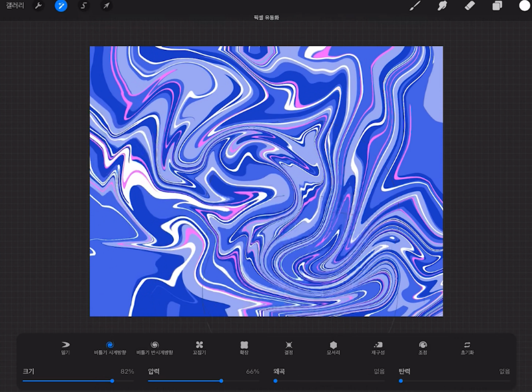Select the Eraser tool
532x392 pixels.
click(469, 6)
